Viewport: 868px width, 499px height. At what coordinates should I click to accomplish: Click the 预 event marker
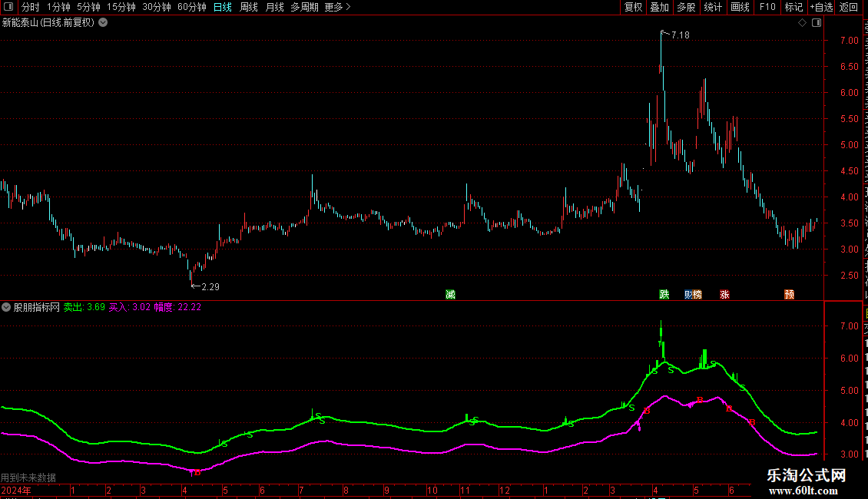[x=790, y=294]
